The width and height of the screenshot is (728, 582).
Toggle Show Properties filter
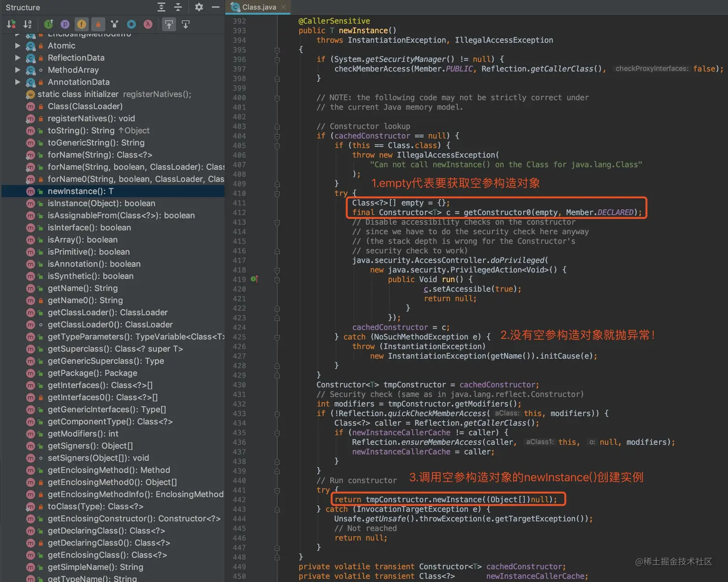65,24
